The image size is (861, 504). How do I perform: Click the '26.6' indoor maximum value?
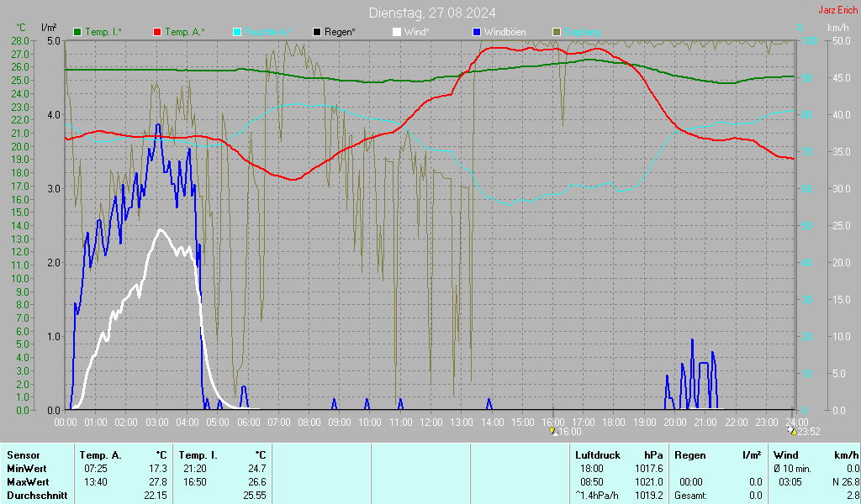click(257, 482)
